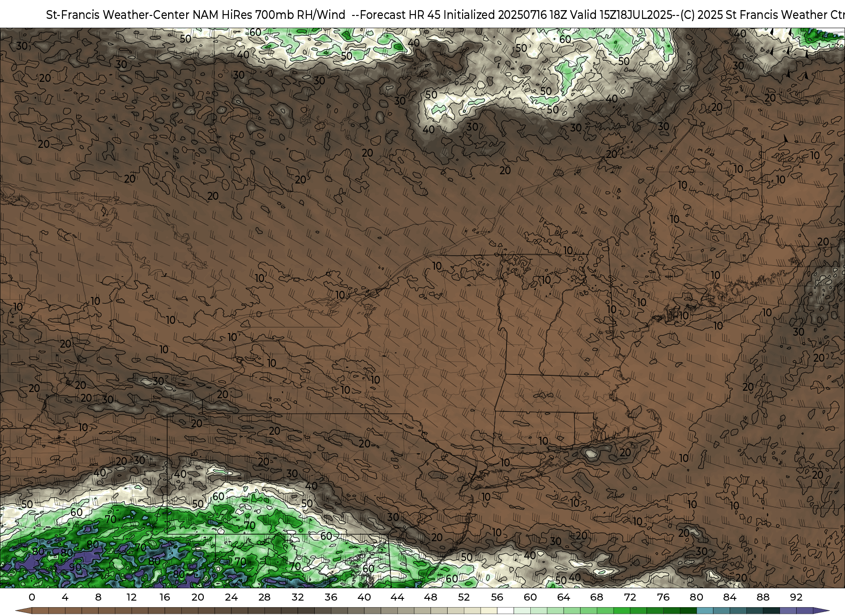Click the color bar tick label '68'
The image size is (845, 616).
[597, 597]
